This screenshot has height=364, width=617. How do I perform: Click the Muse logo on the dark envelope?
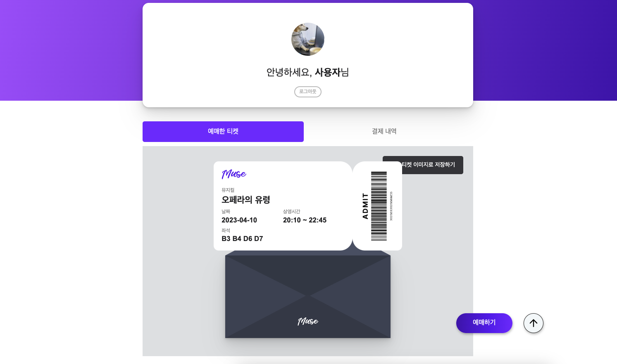coord(307,321)
